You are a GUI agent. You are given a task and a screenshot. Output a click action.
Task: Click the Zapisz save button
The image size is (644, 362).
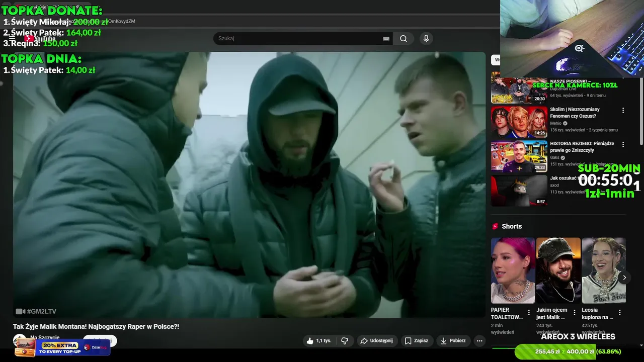(x=417, y=341)
